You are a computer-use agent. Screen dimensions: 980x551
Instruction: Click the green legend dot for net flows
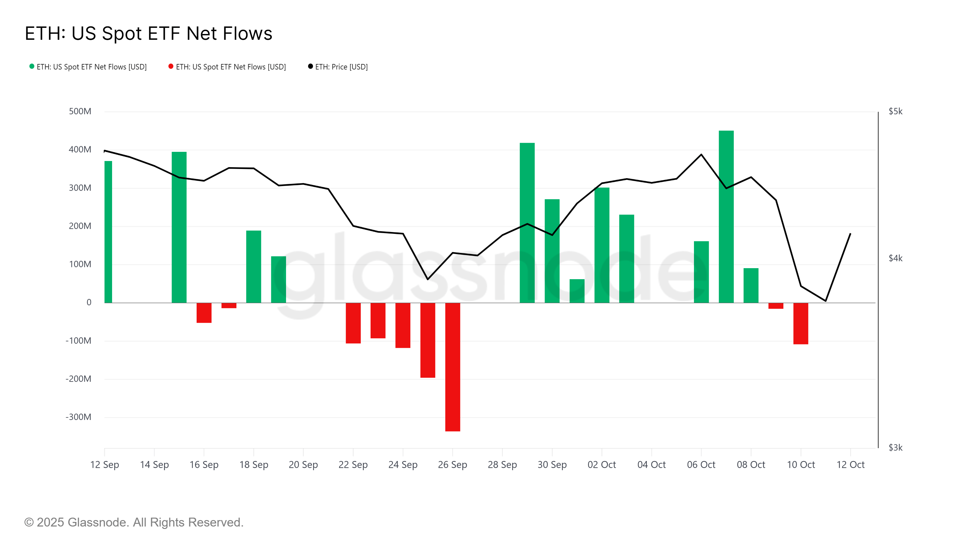[x=32, y=66]
